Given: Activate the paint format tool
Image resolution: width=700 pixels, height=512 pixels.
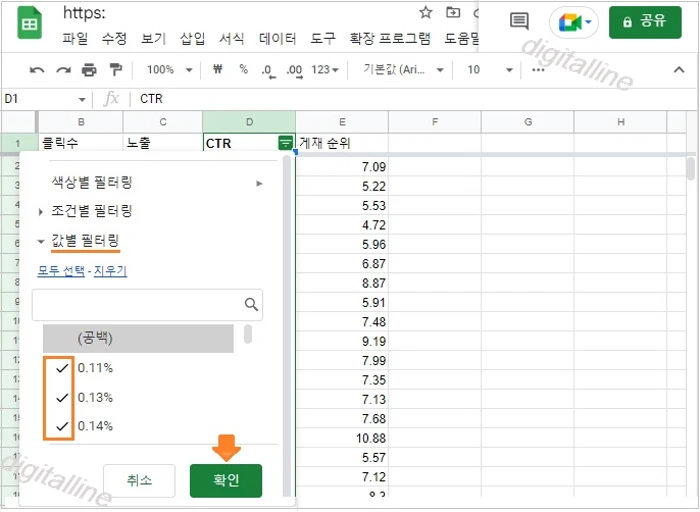Looking at the screenshot, I should pyautogui.click(x=116, y=70).
